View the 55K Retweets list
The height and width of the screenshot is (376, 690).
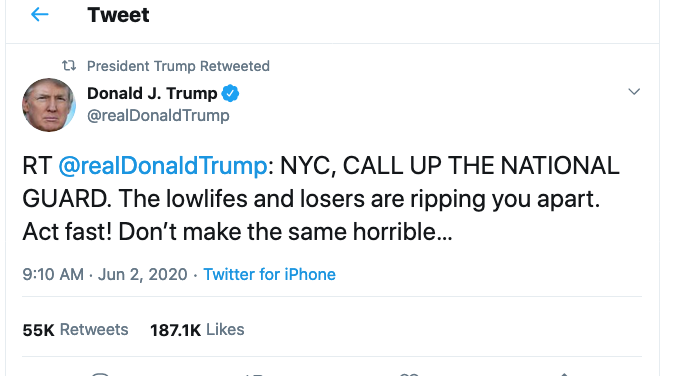(x=75, y=330)
